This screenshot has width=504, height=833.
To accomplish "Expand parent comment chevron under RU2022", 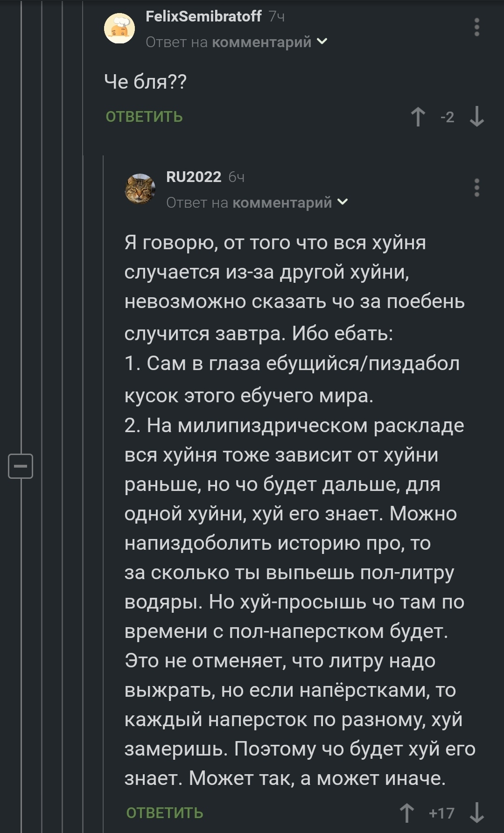I will (x=343, y=202).
